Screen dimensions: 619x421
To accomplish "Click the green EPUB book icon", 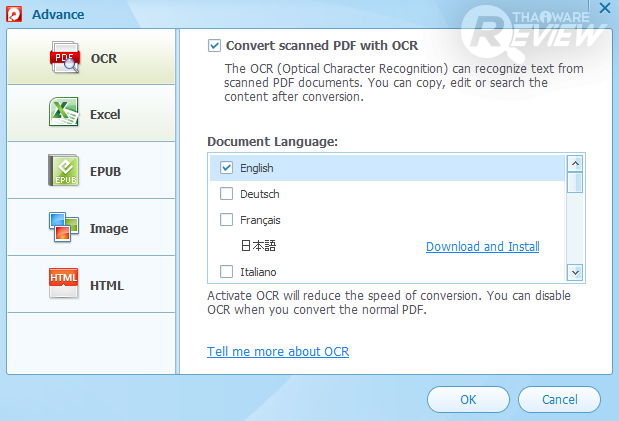I will tap(64, 170).
